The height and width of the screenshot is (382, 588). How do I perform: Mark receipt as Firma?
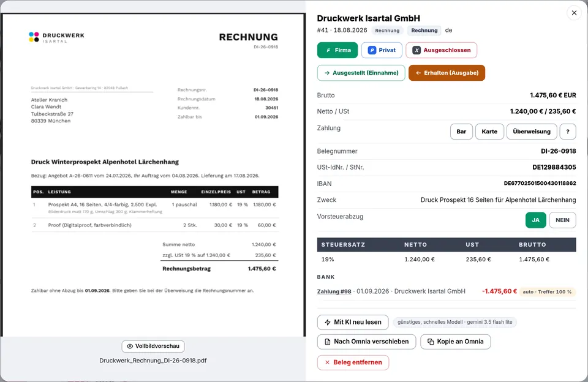point(337,50)
